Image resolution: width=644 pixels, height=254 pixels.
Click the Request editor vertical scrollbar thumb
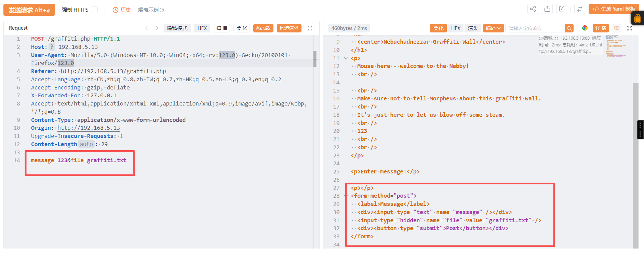tap(315, 59)
